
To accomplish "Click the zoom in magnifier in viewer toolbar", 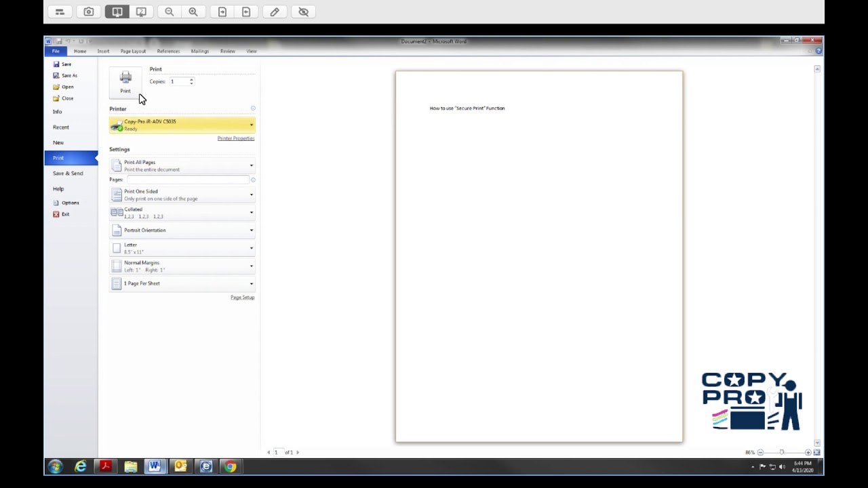I will click(193, 12).
